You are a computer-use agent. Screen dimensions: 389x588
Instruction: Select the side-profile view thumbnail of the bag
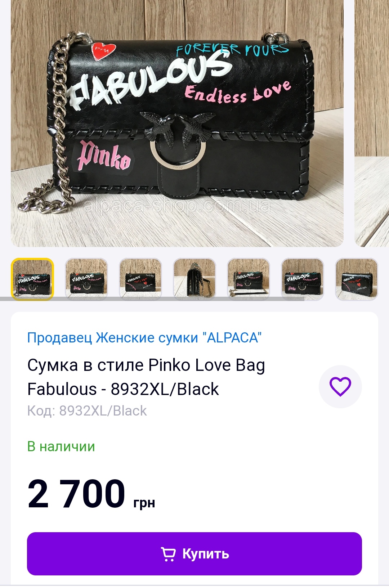(194, 279)
